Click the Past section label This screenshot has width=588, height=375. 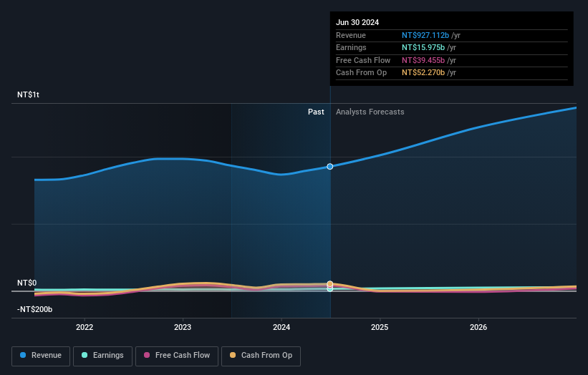pos(316,112)
